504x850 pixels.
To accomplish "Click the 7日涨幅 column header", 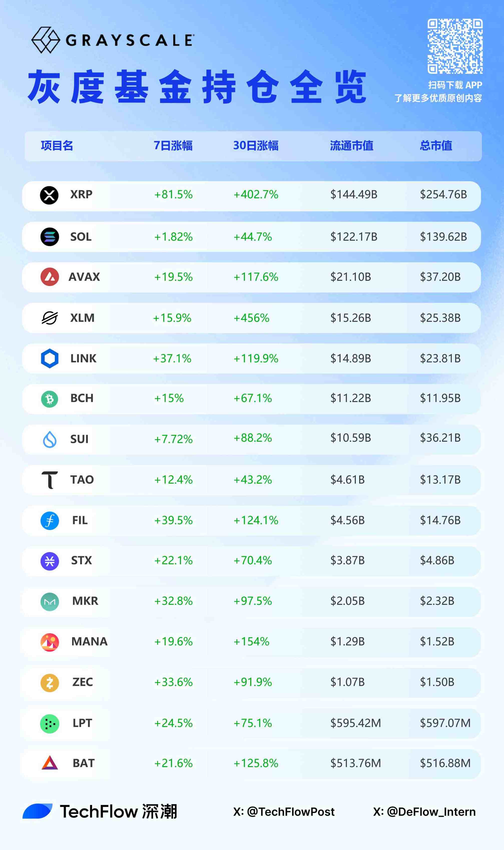I will (x=173, y=146).
